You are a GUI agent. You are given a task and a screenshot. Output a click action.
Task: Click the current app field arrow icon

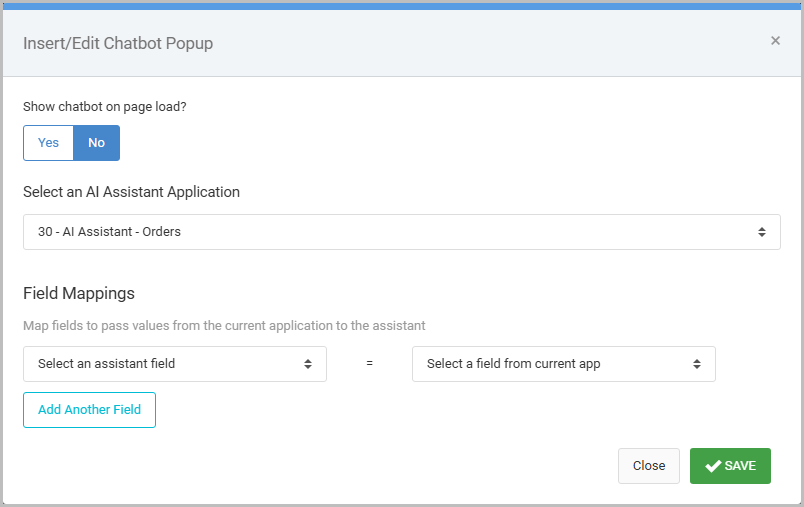tap(697, 364)
